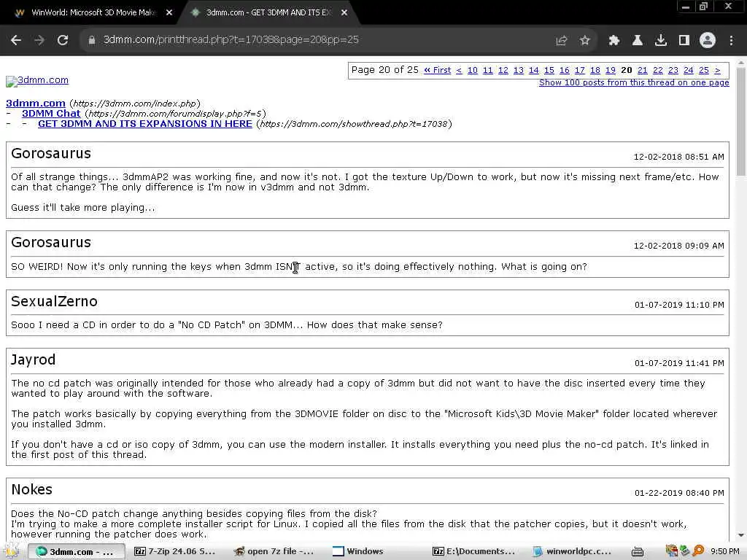Screen dimensions: 747x560
Task: Switch to E:\Documents taskbar window
Action: [x=473, y=551]
